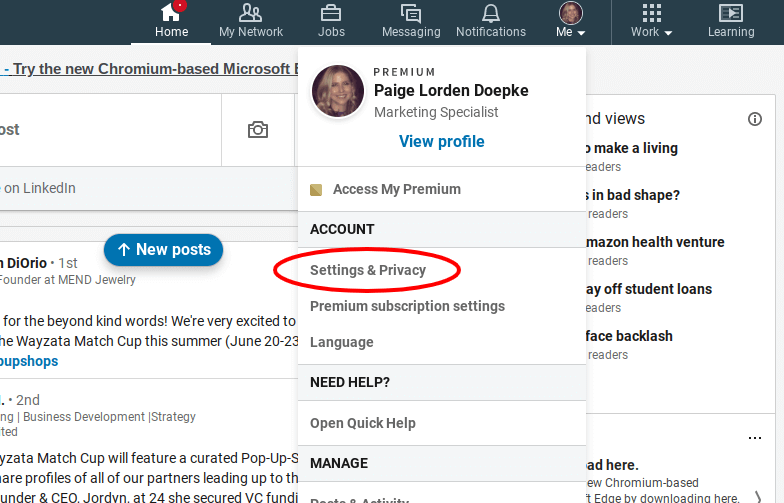The image size is (784, 503).
Task: Go to the Home icon in navbar
Action: [x=171, y=14]
